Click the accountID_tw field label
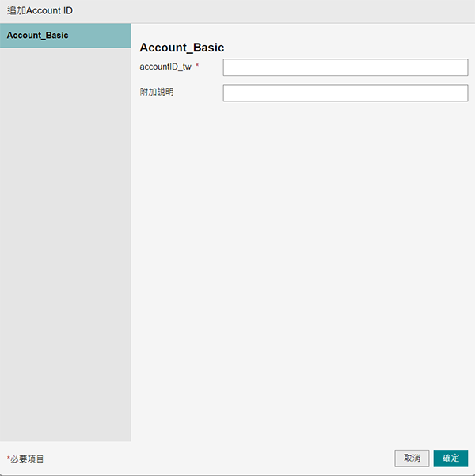 pos(165,67)
